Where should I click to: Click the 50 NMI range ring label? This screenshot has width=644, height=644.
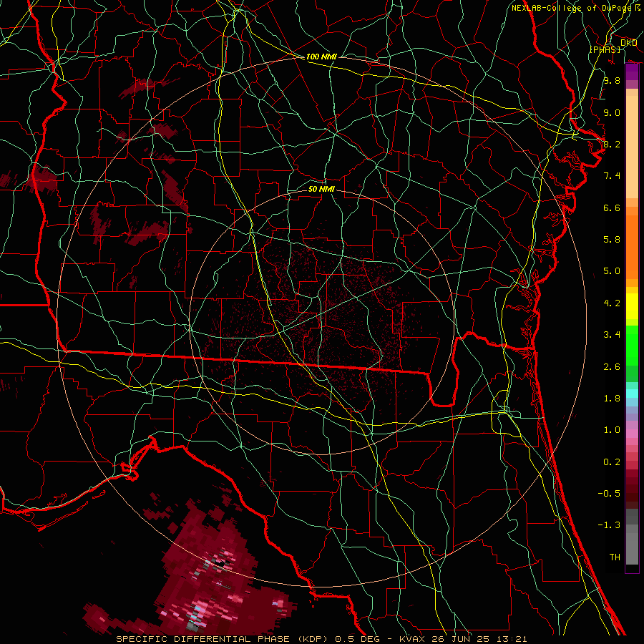[x=321, y=189]
